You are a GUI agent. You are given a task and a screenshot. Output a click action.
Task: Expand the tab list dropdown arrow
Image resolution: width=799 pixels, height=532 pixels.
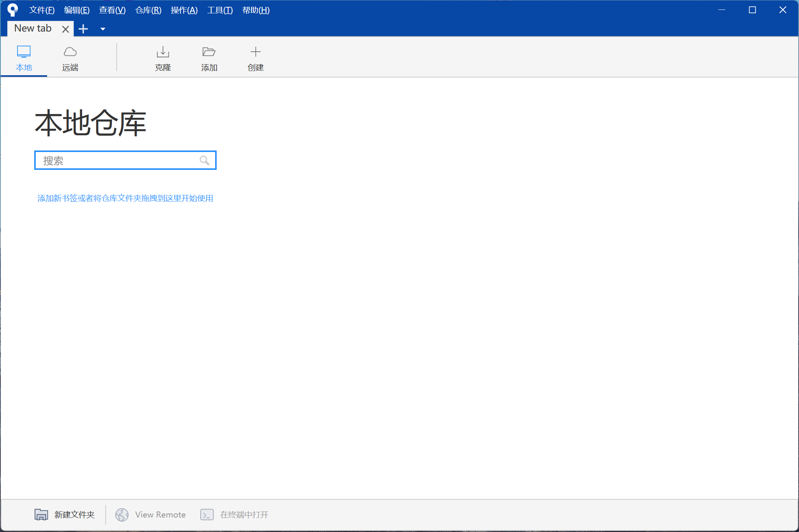click(103, 29)
